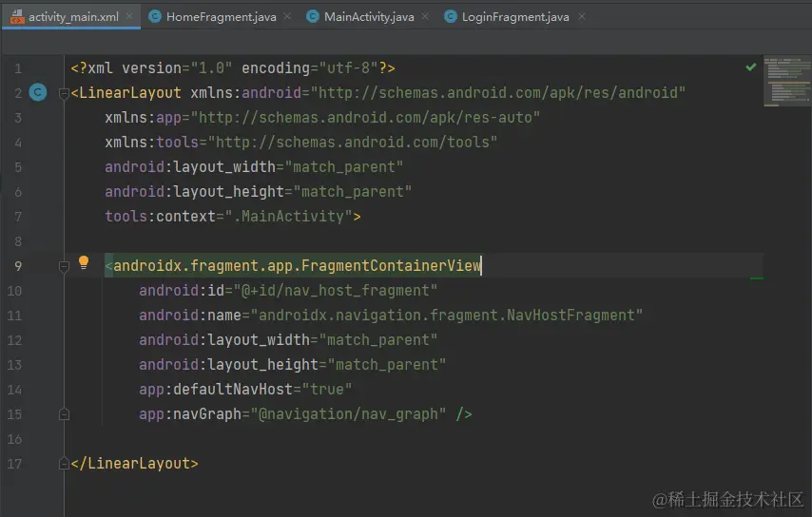This screenshot has width=812, height=517.
Task: Click line number 17 in the gutter
Action: click(14, 463)
